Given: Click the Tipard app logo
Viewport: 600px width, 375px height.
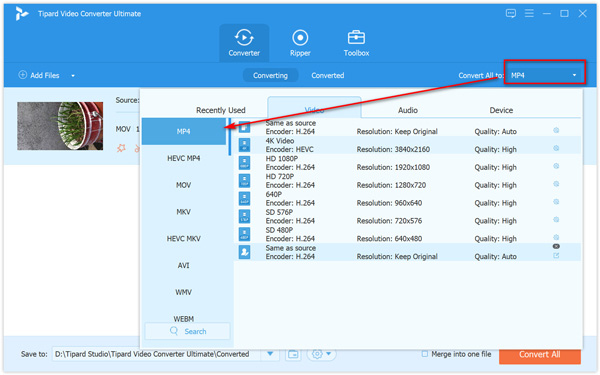Looking at the screenshot, I should pos(22,14).
